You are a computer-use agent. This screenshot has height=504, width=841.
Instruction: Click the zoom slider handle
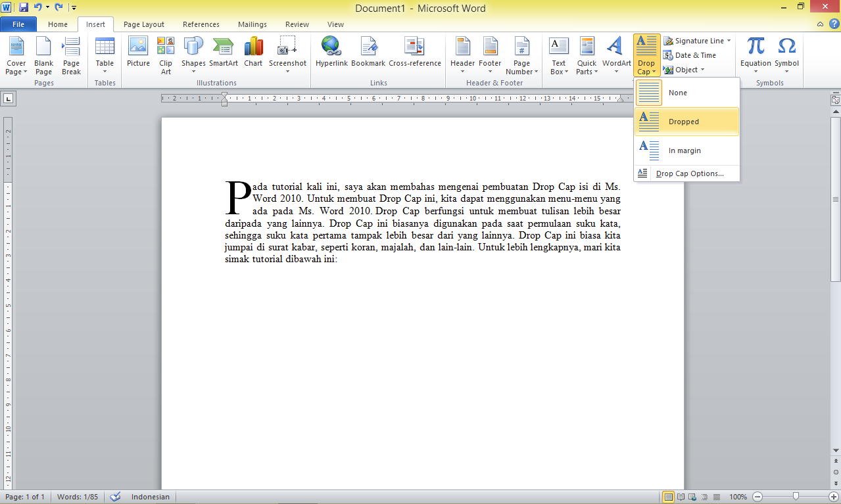coord(796,497)
